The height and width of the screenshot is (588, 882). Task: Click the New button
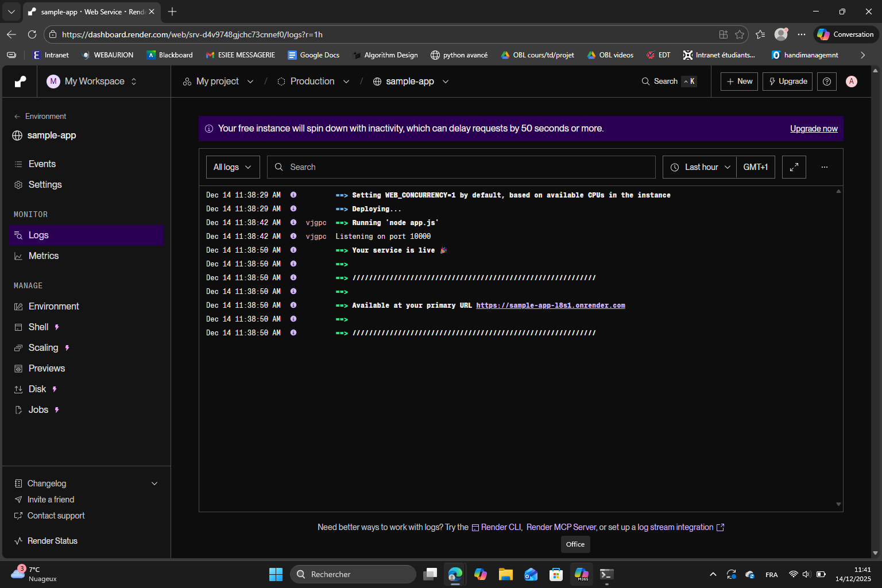(x=739, y=82)
